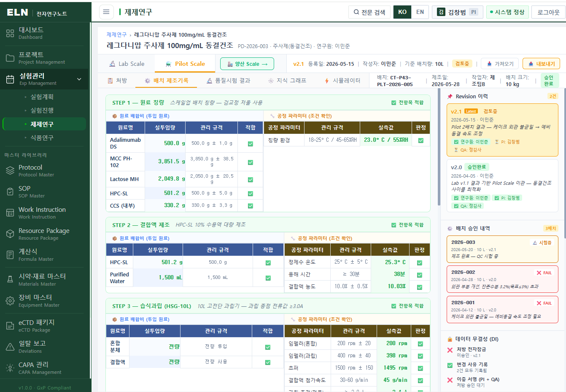566x392 pixels.
Task: Open the 시뮬레이터 sub-tab
Action: coord(342,81)
